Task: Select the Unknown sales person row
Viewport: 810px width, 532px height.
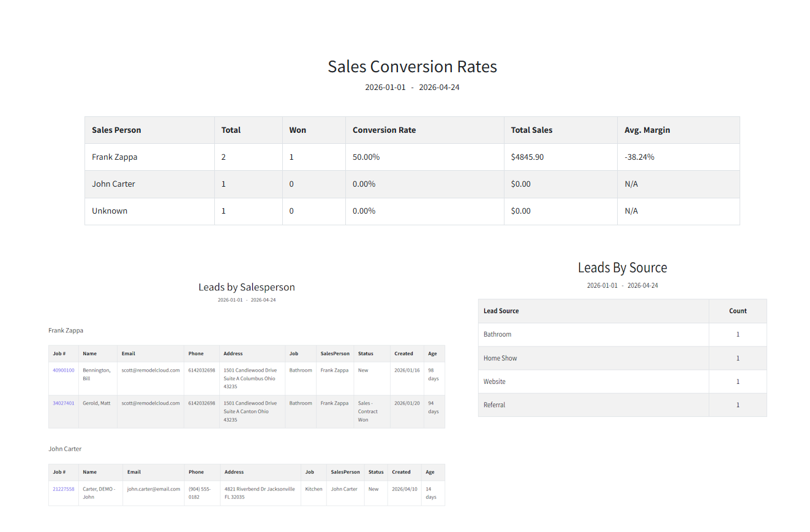Action: (x=110, y=211)
